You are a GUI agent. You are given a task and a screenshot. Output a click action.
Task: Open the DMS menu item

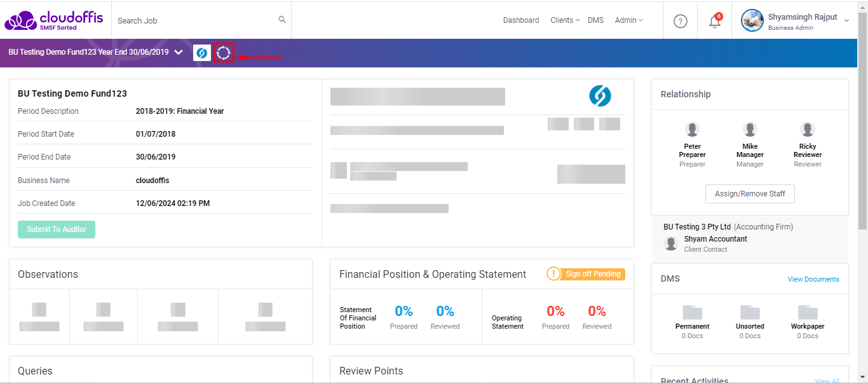[595, 20]
